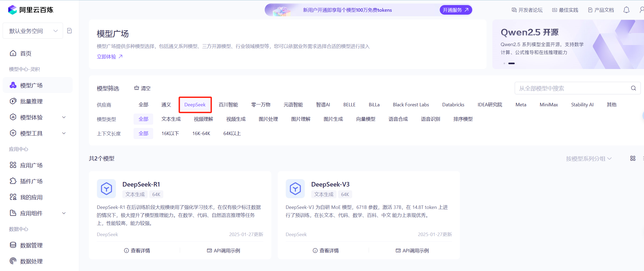Expand the 应用组件 submenu chevron
The image size is (644, 271).
64,213
